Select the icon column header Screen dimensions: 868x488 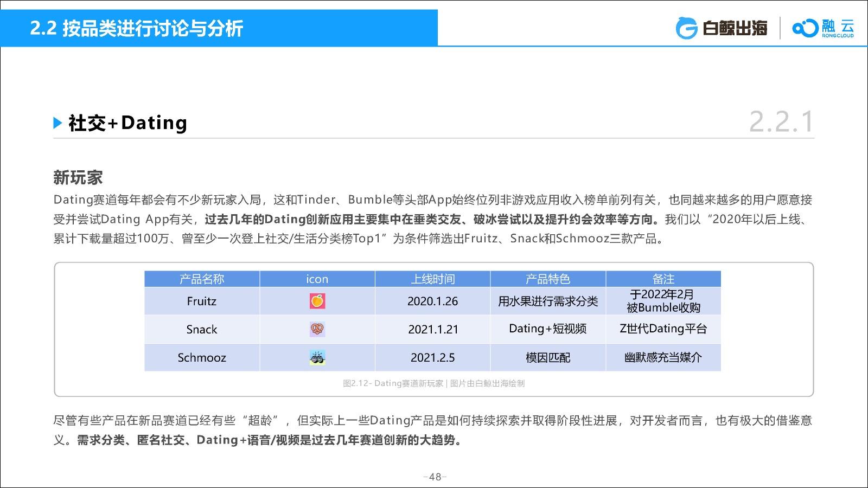pyautogui.click(x=317, y=279)
